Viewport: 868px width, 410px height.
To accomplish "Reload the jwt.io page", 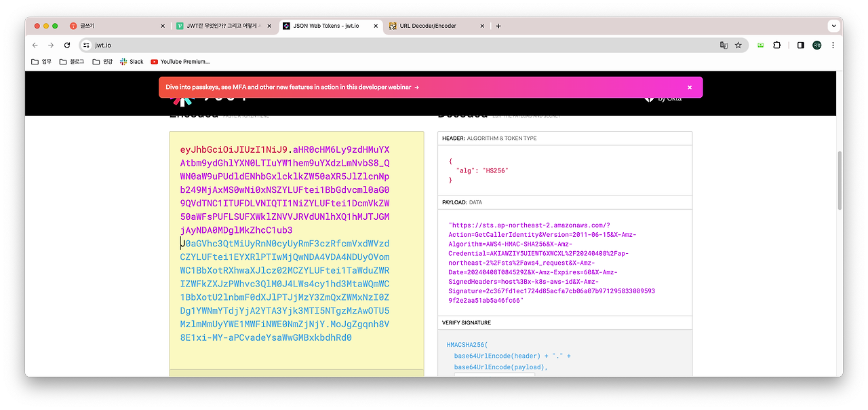I will click(x=67, y=45).
